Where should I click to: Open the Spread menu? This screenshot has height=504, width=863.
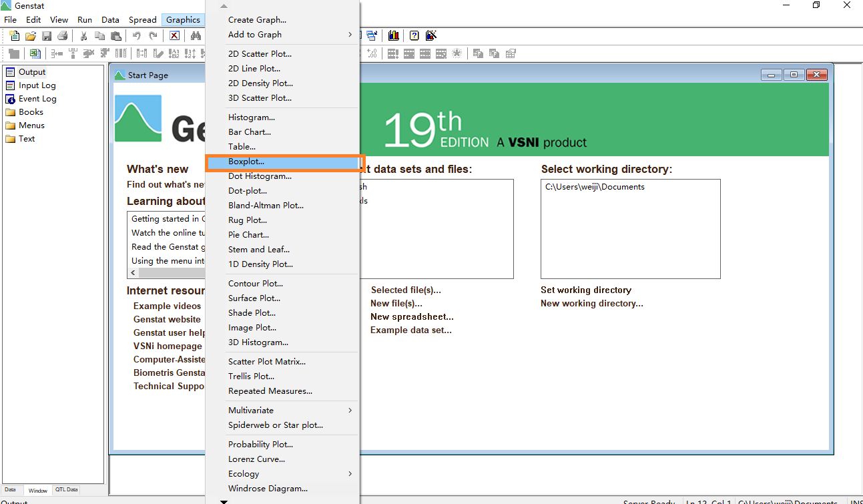tap(143, 20)
